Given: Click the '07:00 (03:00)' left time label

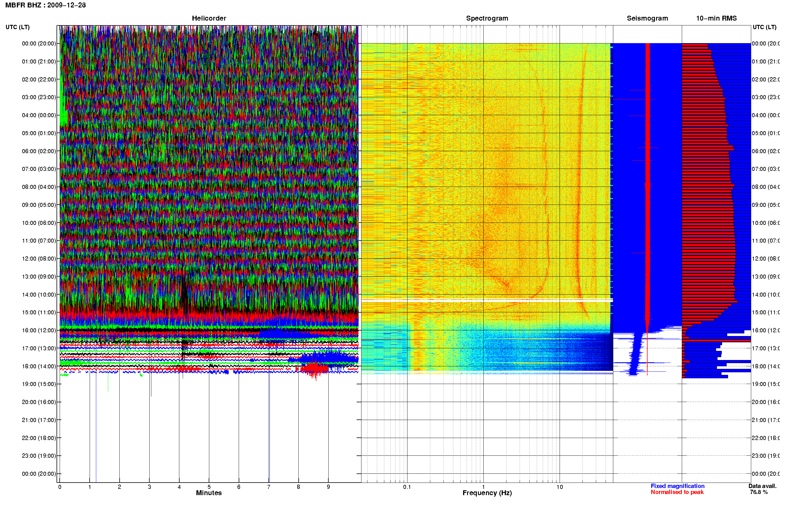Looking at the screenshot, I should [x=39, y=169].
